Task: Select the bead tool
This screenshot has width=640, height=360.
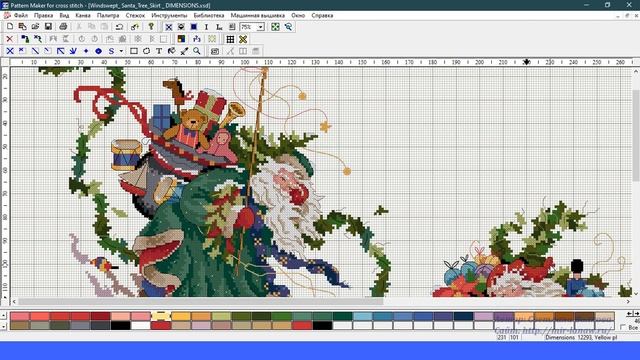Action: [98, 51]
